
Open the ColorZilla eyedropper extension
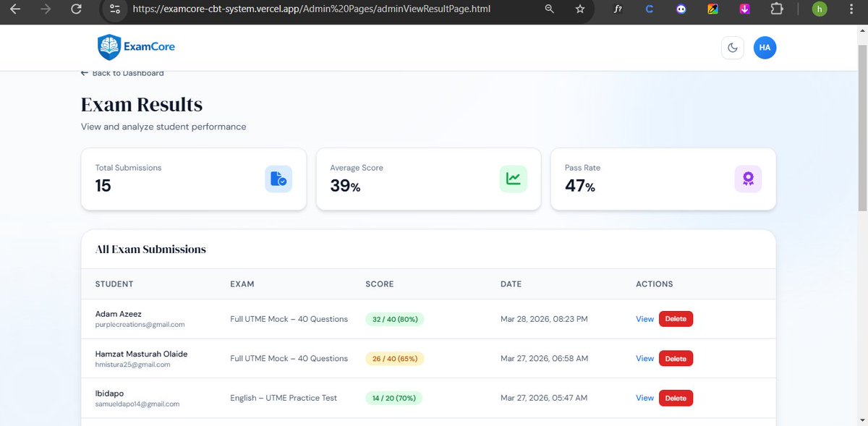click(x=712, y=9)
